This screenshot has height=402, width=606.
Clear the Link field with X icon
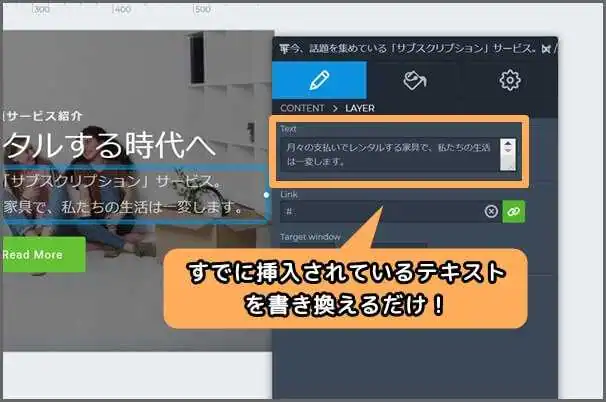tap(491, 211)
